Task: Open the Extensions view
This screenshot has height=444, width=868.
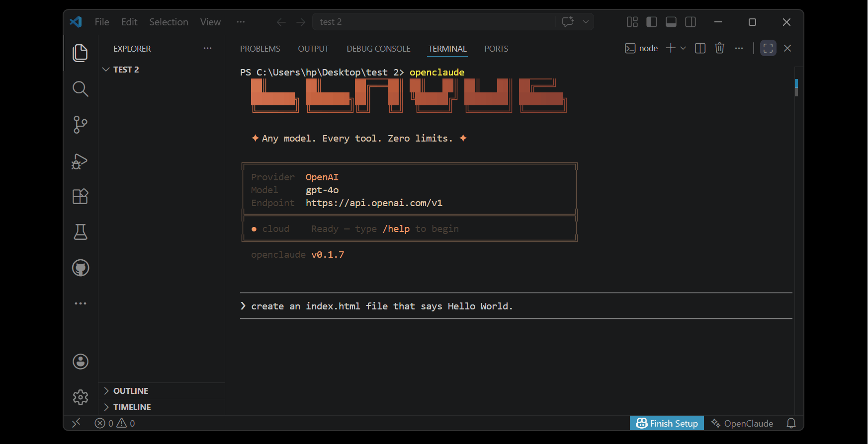Action: tap(80, 197)
